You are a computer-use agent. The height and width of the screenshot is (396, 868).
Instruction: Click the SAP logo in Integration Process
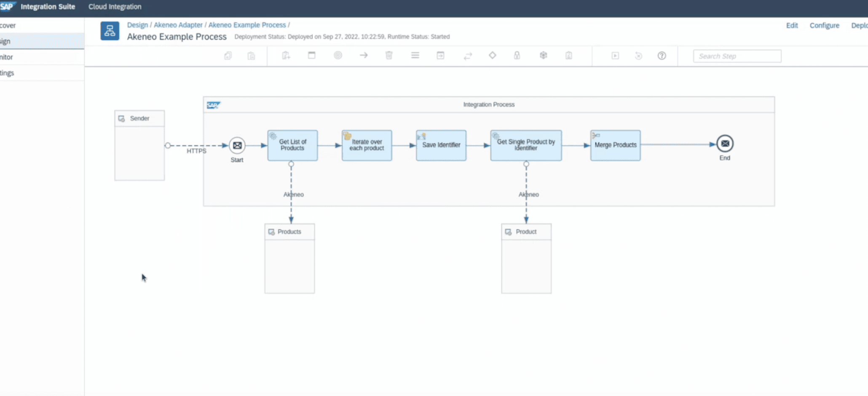pyautogui.click(x=213, y=105)
